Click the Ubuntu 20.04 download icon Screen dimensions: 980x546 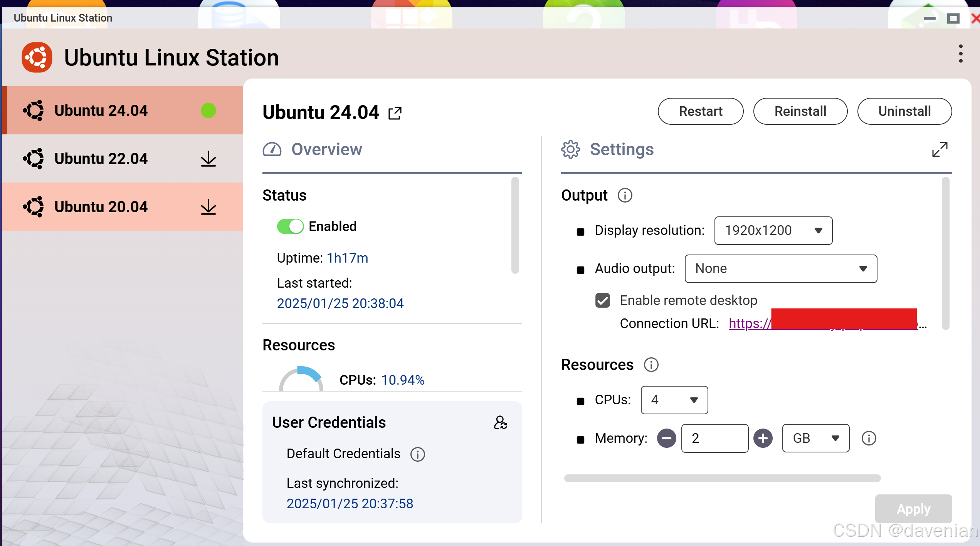tap(208, 207)
